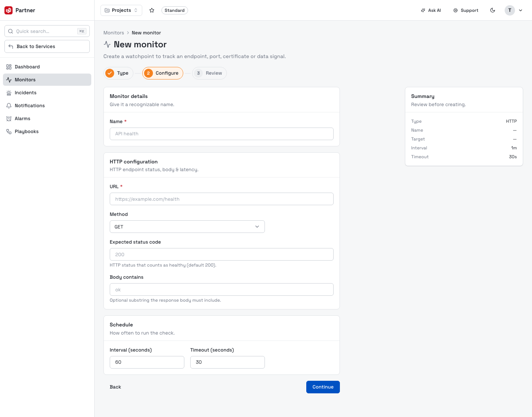This screenshot has width=532, height=417.
Task: Click the 30s Timeout value in Summary
Action: pyautogui.click(x=513, y=157)
